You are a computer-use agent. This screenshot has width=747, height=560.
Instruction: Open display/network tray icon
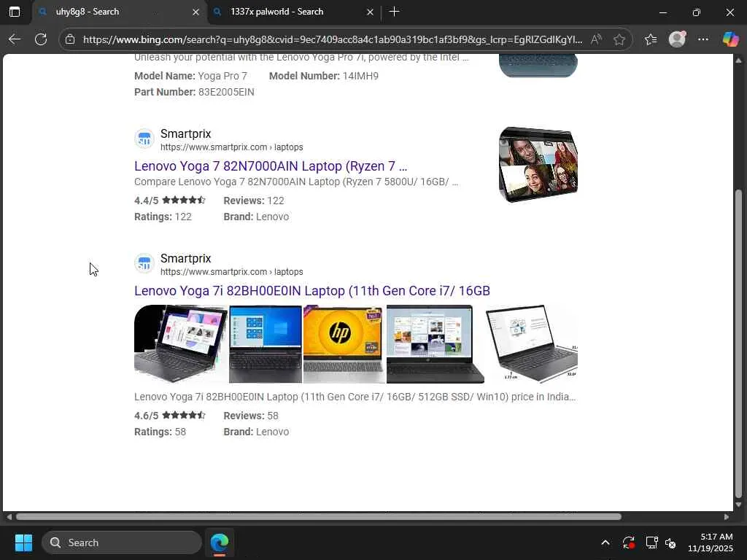pos(651,542)
